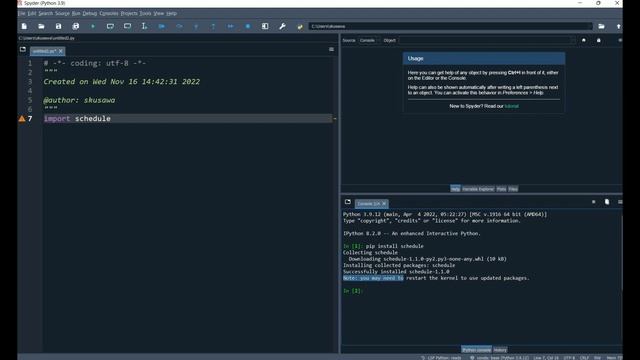This screenshot has height=360, width=640.
Task: Open the Help menu
Action: pyautogui.click(x=171, y=13)
